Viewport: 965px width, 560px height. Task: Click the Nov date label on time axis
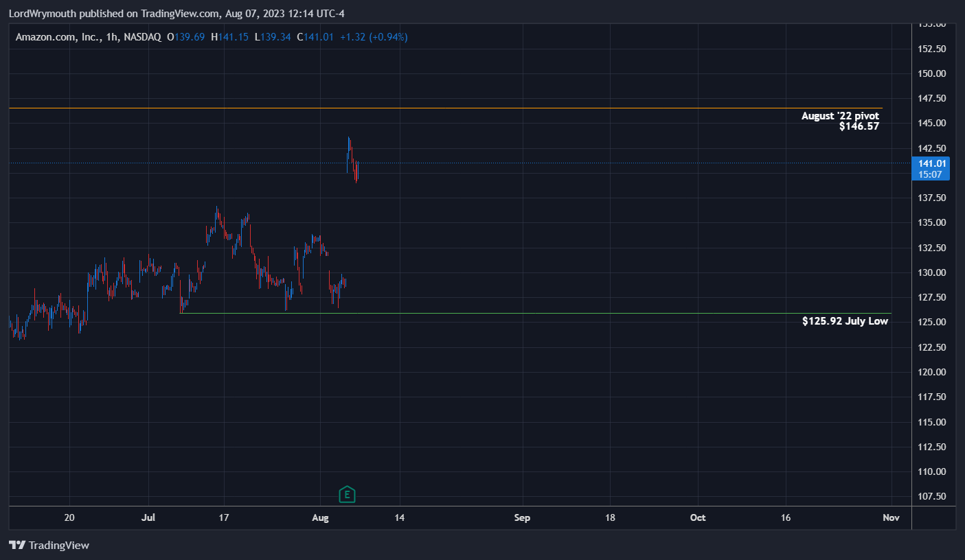pos(891,517)
